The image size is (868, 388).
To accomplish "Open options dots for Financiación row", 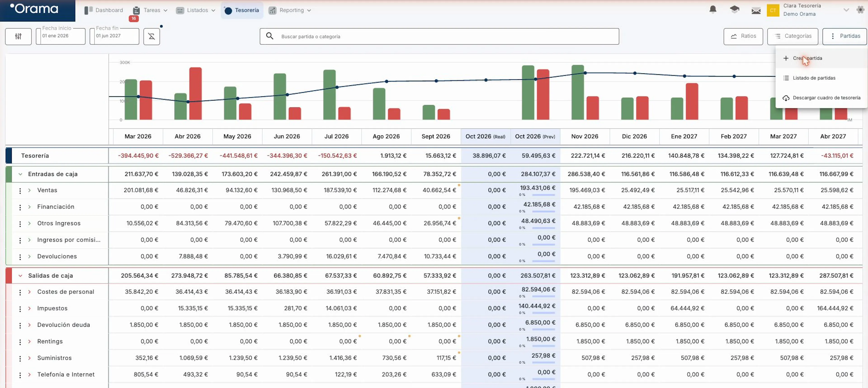I will click(20, 207).
